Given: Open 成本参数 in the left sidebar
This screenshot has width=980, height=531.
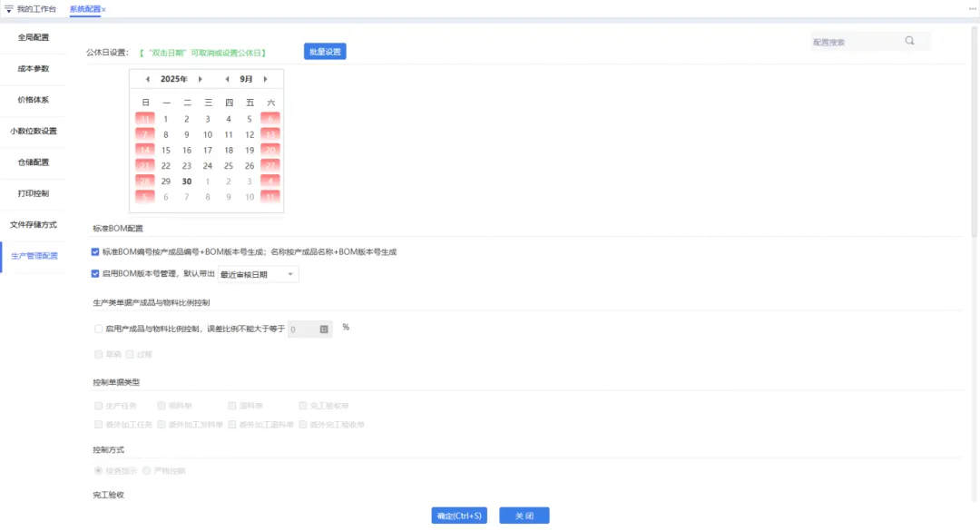Looking at the screenshot, I should click(34, 69).
